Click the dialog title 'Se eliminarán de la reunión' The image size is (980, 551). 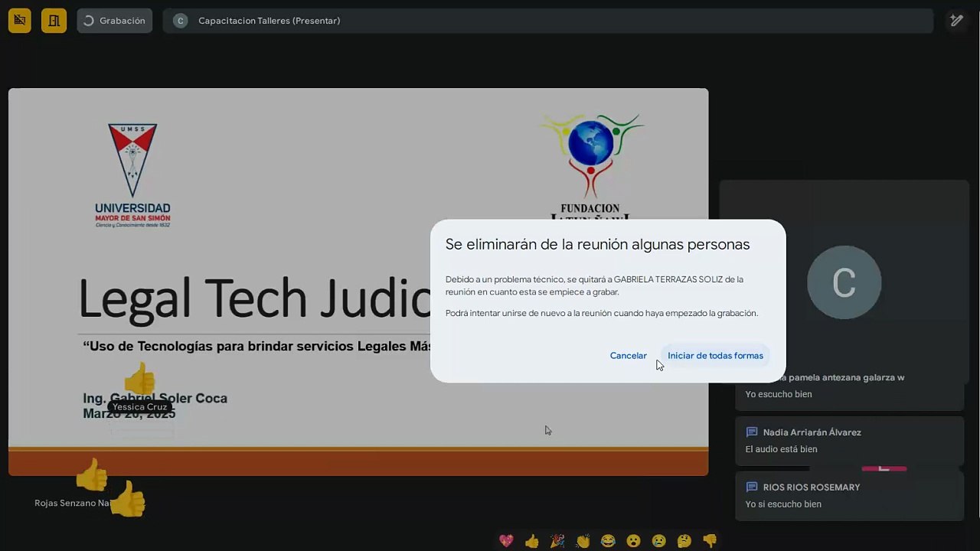pos(597,245)
